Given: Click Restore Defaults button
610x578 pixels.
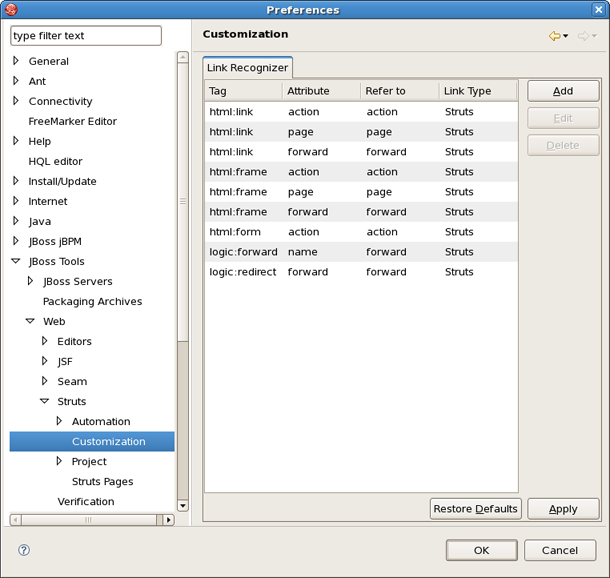Looking at the screenshot, I should click(475, 509).
